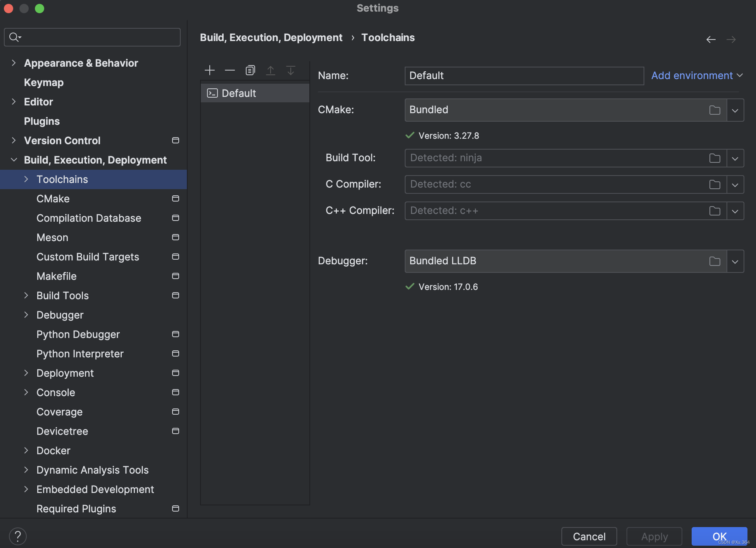
Task: Open Debugger Bundled LLDB dropdown arrow
Action: click(x=735, y=261)
